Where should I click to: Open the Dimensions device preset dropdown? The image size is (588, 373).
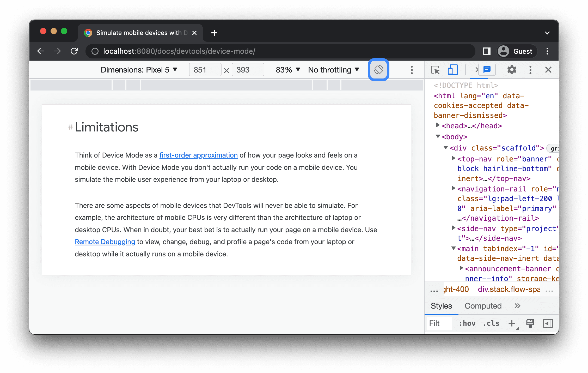pyautogui.click(x=138, y=70)
